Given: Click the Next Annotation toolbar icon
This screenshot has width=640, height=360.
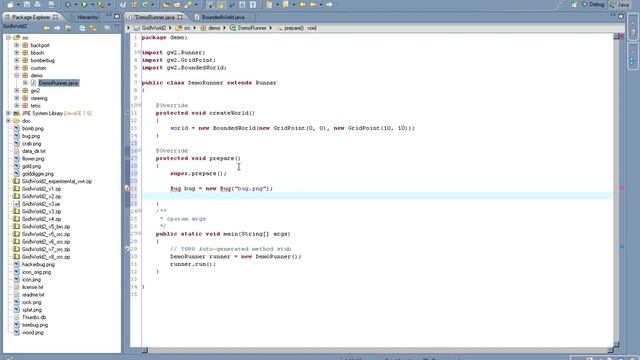Looking at the screenshot, I should 269,4.
